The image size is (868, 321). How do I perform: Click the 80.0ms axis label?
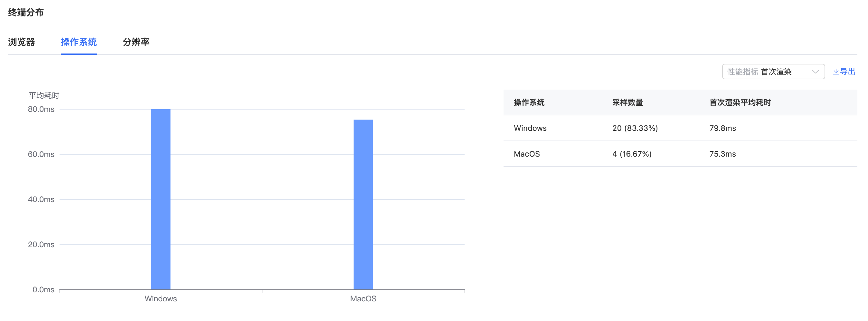click(x=41, y=109)
